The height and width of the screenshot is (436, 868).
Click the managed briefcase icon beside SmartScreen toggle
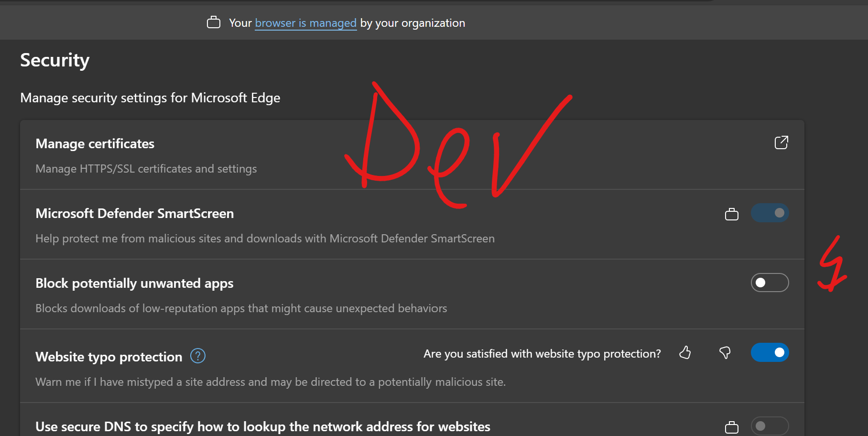click(x=731, y=214)
